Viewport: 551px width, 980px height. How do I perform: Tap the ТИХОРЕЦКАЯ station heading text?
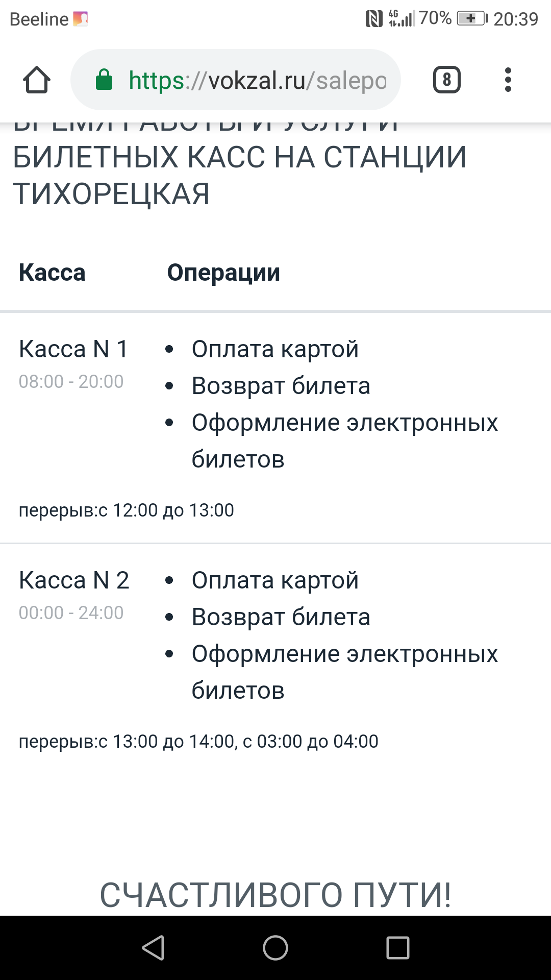(x=111, y=194)
